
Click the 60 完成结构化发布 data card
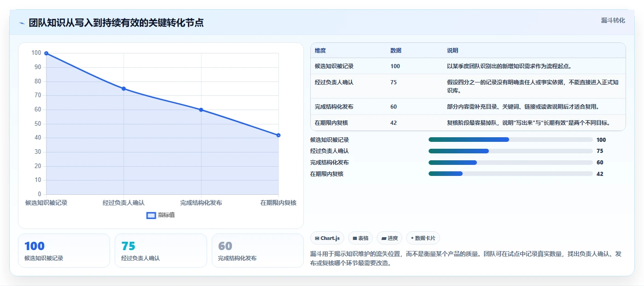coord(257,251)
